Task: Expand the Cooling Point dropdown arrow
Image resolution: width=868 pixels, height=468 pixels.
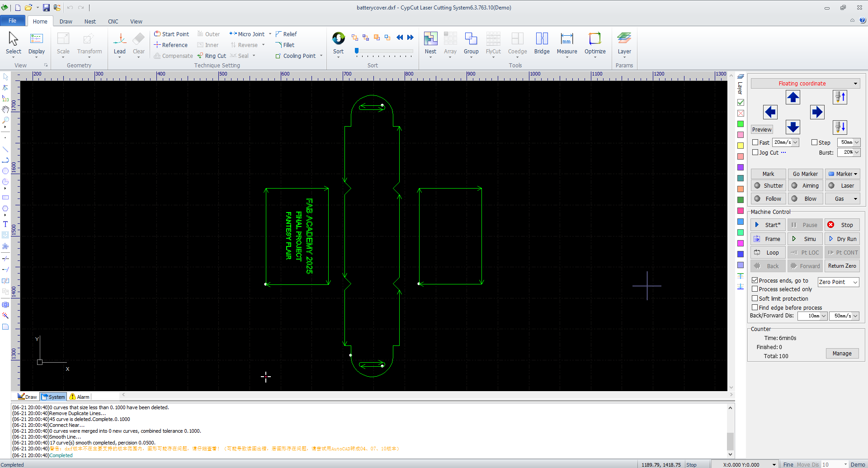Action: click(x=321, y=56)
